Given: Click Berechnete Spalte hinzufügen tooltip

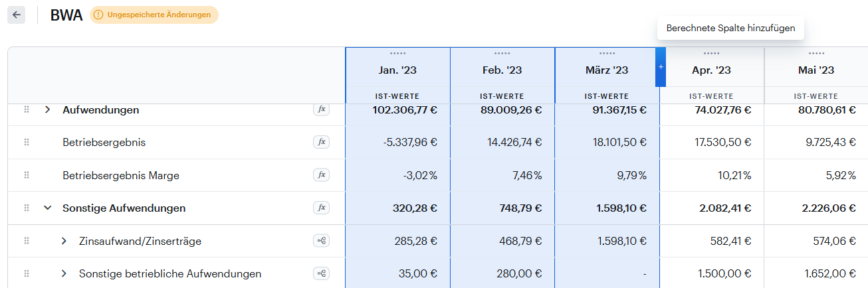Looking at the screenshot, I should (730, 29).
